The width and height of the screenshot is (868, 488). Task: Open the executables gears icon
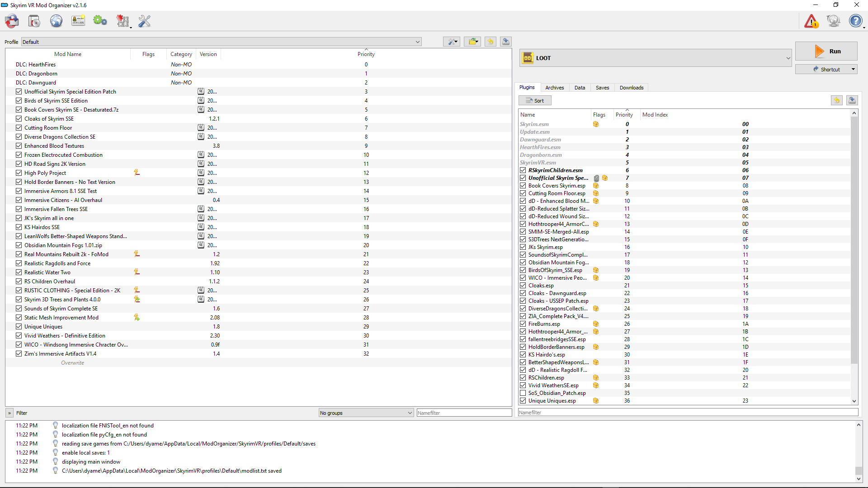(100, 21)
